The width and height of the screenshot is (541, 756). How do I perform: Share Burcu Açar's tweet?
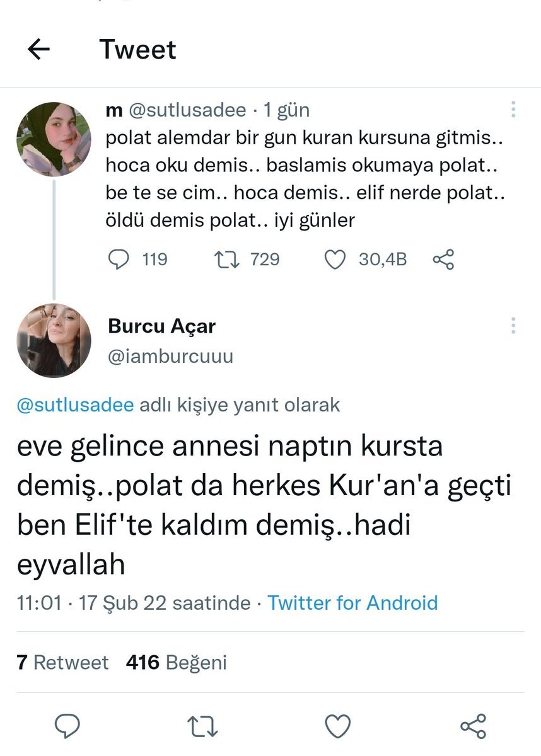click(x=473, y=726)
